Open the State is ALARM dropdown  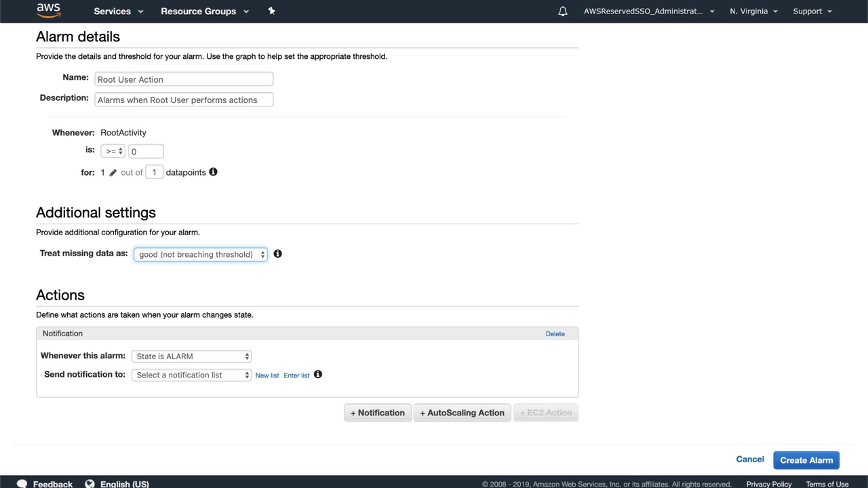coord(192,357)
